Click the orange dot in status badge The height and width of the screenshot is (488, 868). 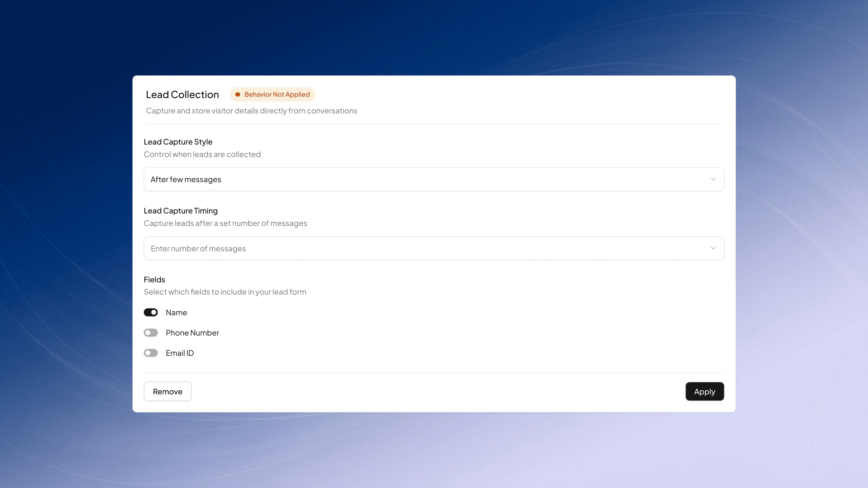pyautogui.click(x=237, y=94)
